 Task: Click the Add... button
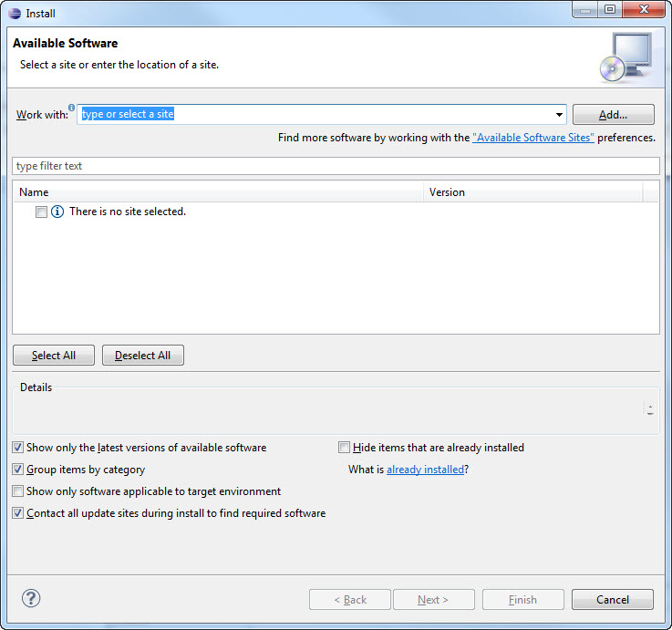(x=614, y=115)
